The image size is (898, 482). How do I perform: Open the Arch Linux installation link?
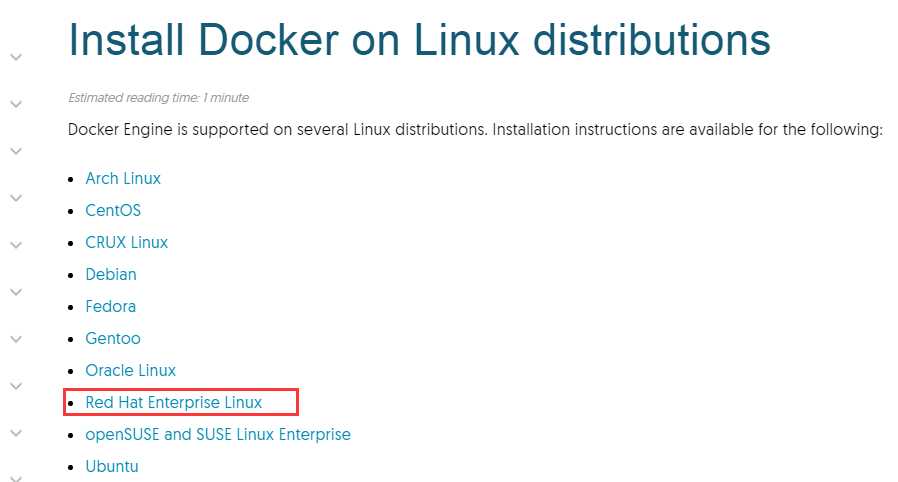pyautogui.click(x=123, y=179)
